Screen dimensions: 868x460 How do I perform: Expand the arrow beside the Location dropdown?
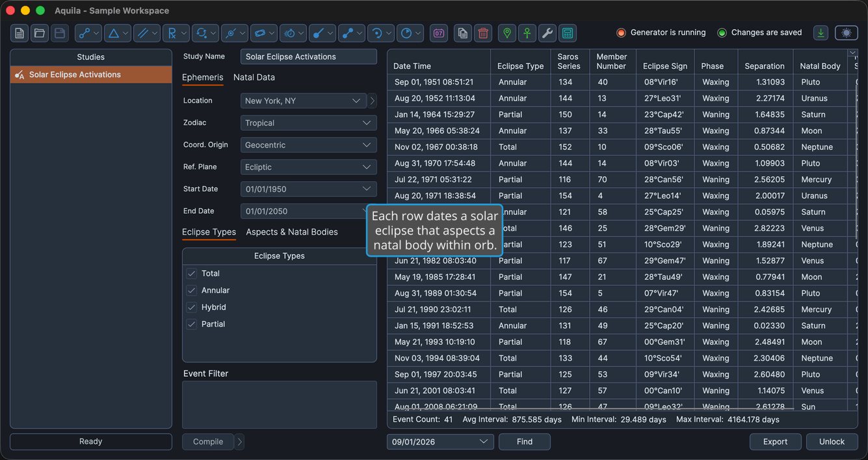click(x=372, y=101)
